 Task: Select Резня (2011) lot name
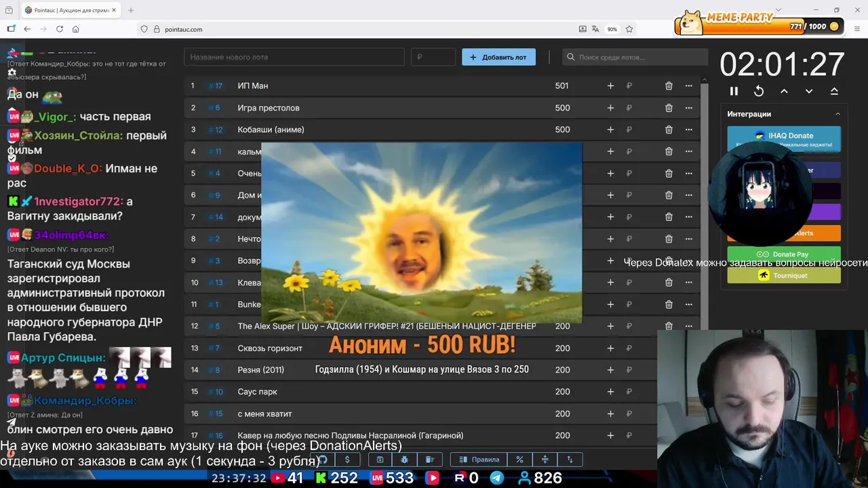261,370
